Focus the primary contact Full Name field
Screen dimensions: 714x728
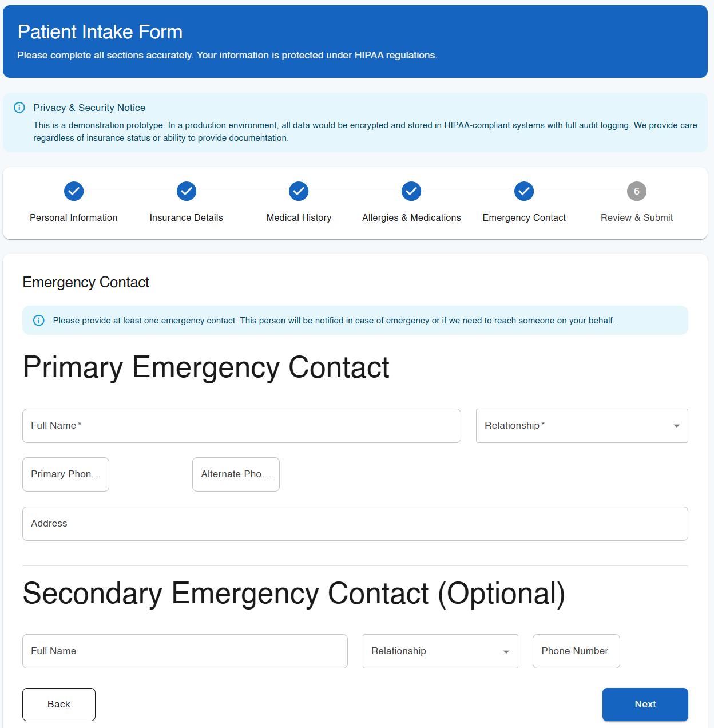point(241,426)
